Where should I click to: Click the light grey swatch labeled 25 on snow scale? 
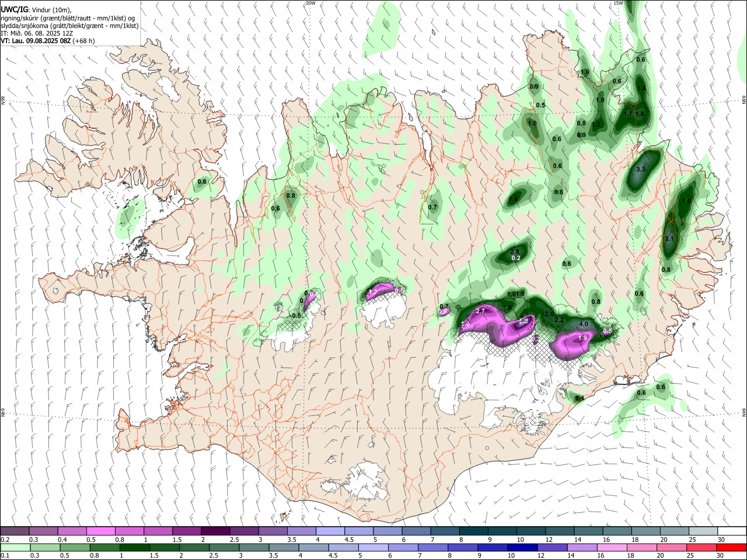[x=703, y=531]
